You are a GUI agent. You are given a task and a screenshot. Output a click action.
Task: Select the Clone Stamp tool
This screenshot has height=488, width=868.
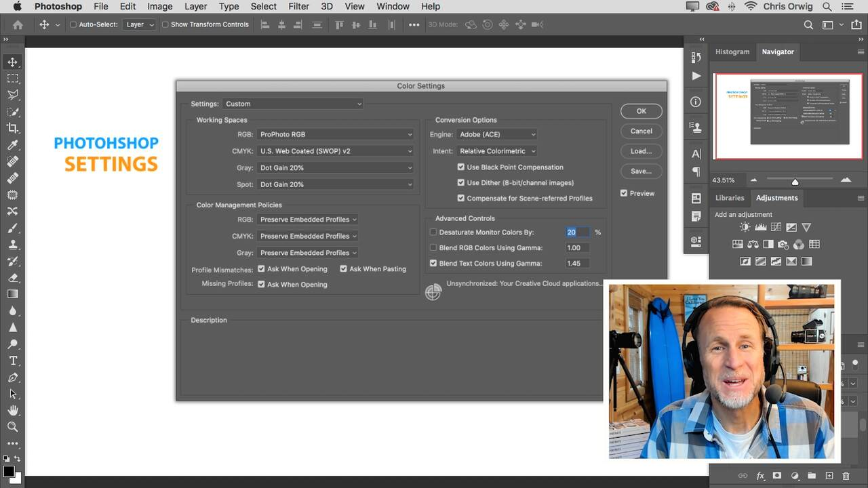coord(12,245)
